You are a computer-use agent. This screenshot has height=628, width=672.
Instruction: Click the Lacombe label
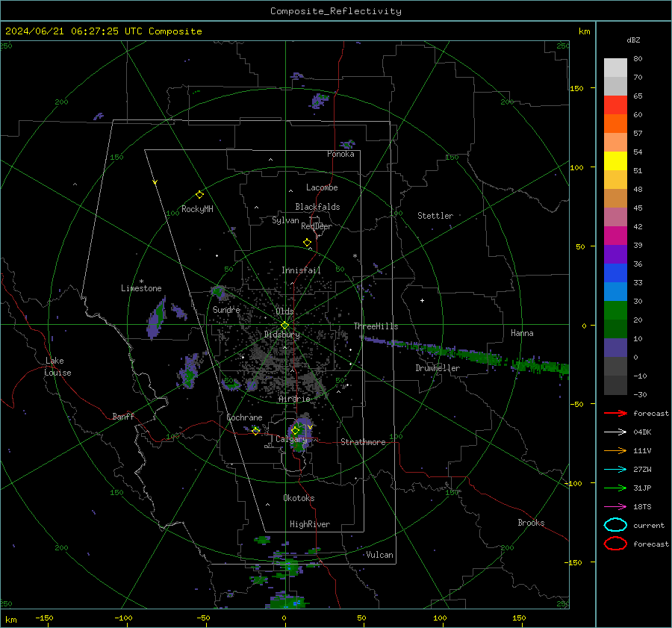click(x=322, y=187)
